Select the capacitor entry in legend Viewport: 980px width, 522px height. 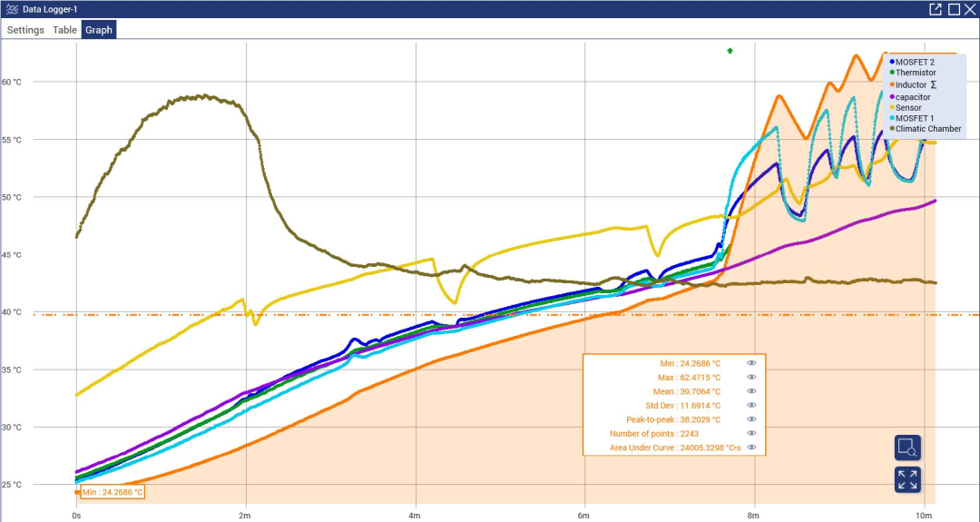pyautogui.click(x=913, y=97)
